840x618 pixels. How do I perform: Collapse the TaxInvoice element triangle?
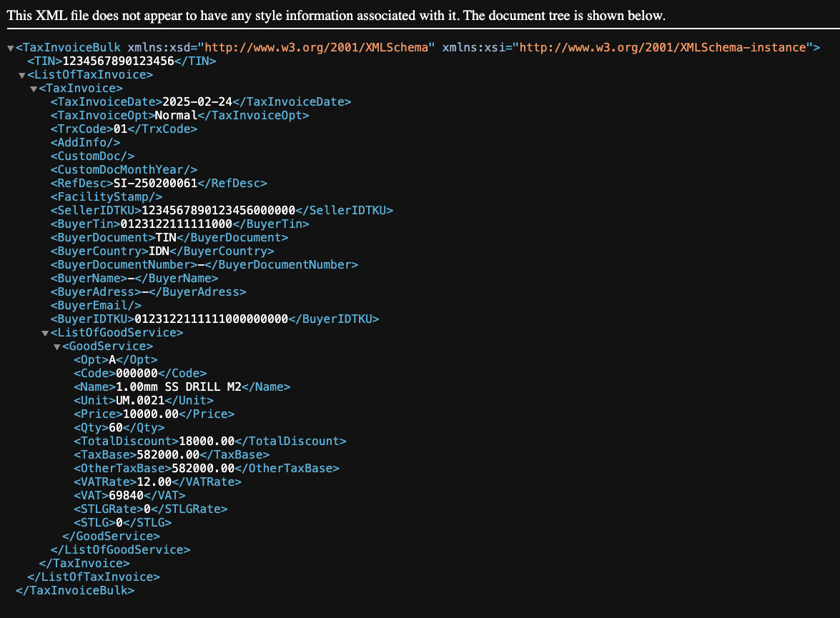33,89
